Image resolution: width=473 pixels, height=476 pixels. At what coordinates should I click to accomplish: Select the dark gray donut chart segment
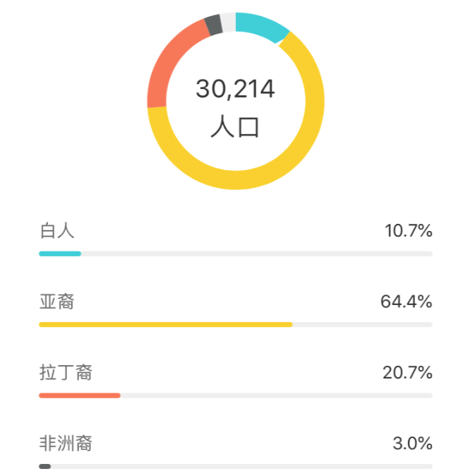tap(213, 25)
